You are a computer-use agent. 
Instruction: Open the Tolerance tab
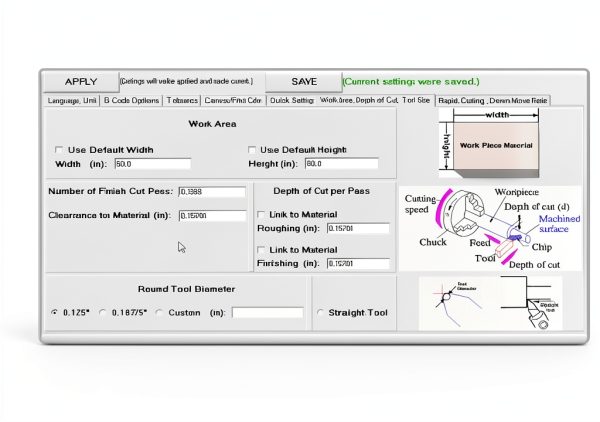click(182, 101)
